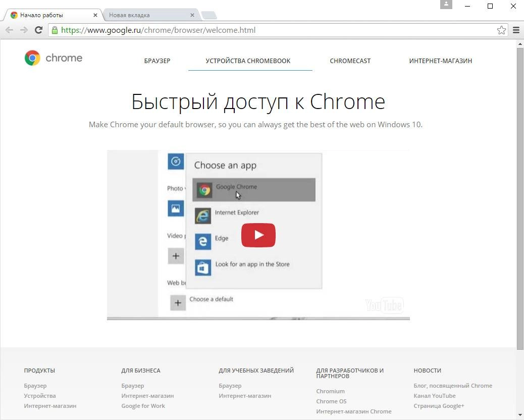Screen dimensions: 524x420
Task: Open the ИНТЕРНЕТ-МАГАЗИН navigation item
Action: pyautogui.click(x=441, y=61)
